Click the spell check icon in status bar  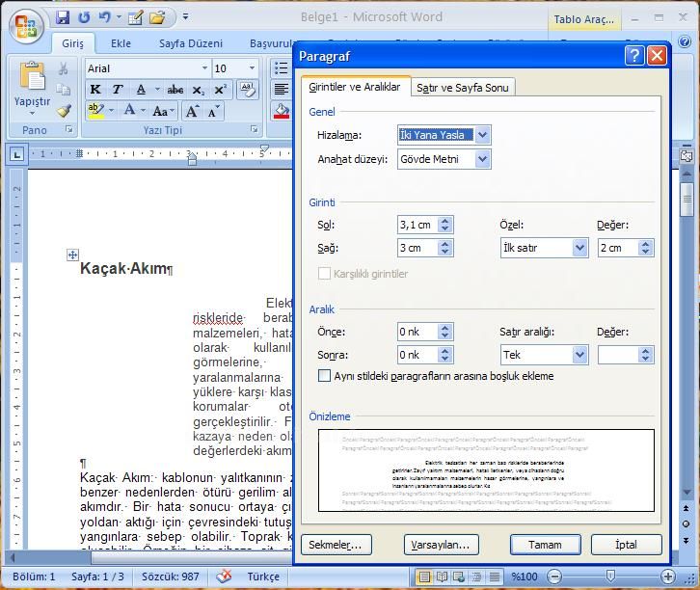pyautogui.click(x=224, y=577)
